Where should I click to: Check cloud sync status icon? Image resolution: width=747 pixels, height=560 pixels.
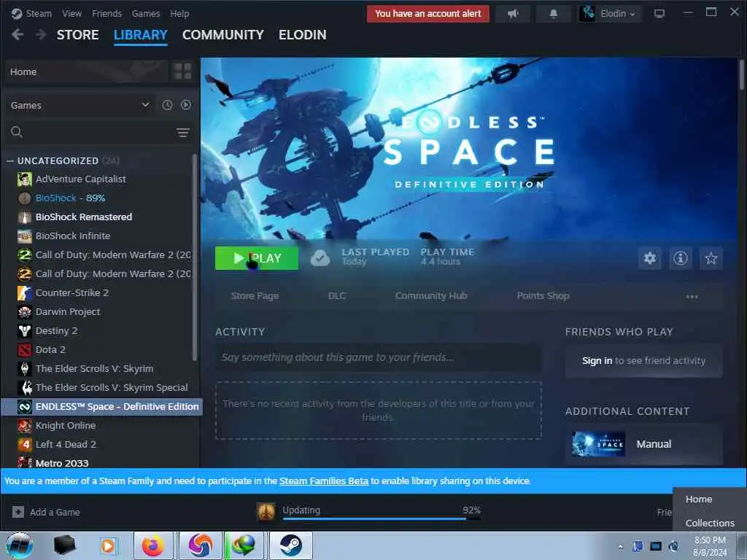[320, 258]
